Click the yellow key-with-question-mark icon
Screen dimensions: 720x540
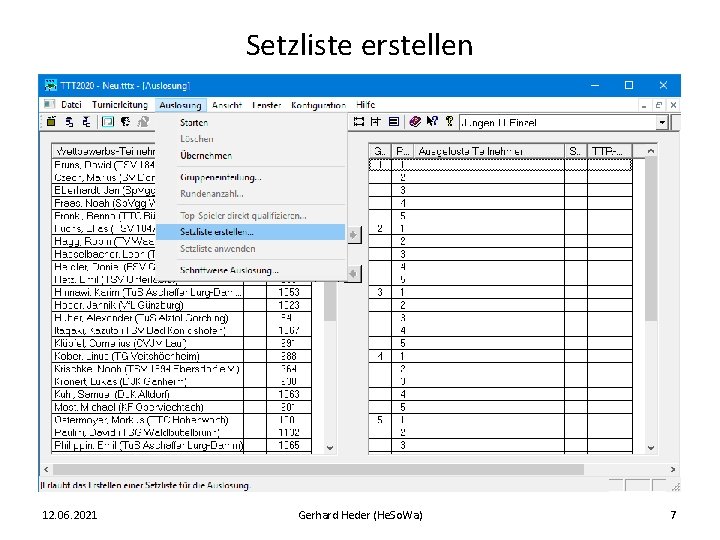click(x=449, y=122)
